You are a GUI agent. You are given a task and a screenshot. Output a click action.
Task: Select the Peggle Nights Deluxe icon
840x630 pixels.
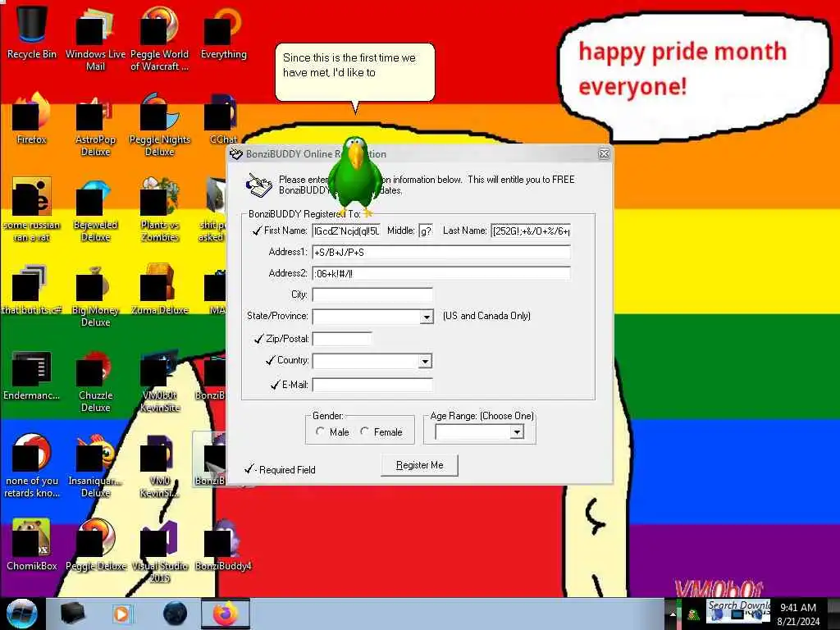tap(159, 125)
